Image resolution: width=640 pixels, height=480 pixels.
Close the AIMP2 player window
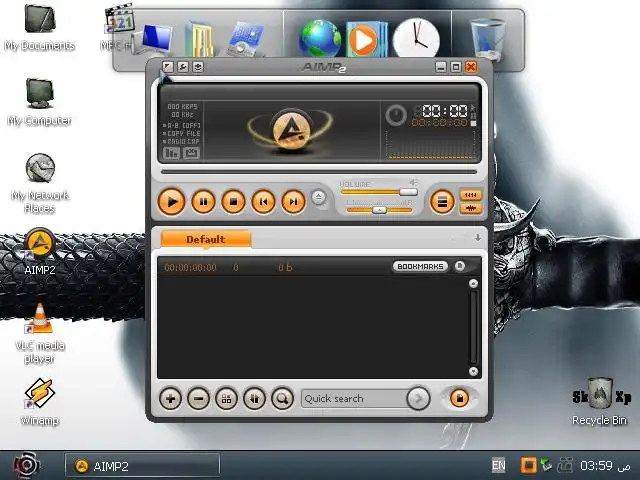[471, 67]
